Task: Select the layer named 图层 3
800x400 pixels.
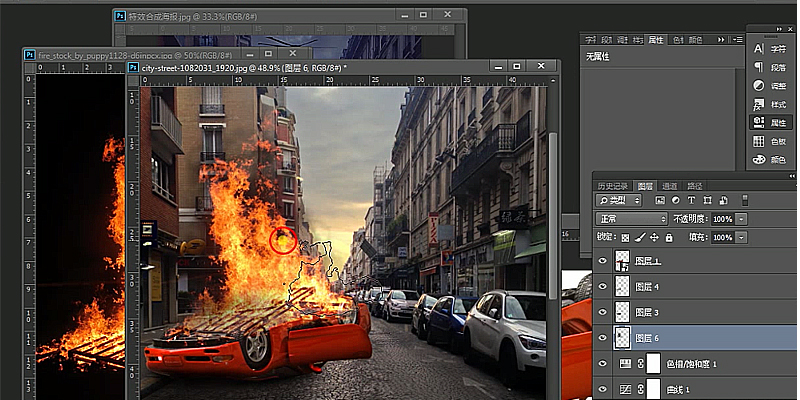Action: [647, 312]
